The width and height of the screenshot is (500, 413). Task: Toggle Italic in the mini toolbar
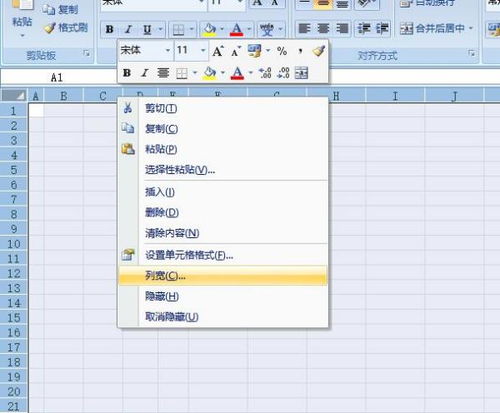coord(145,73)
